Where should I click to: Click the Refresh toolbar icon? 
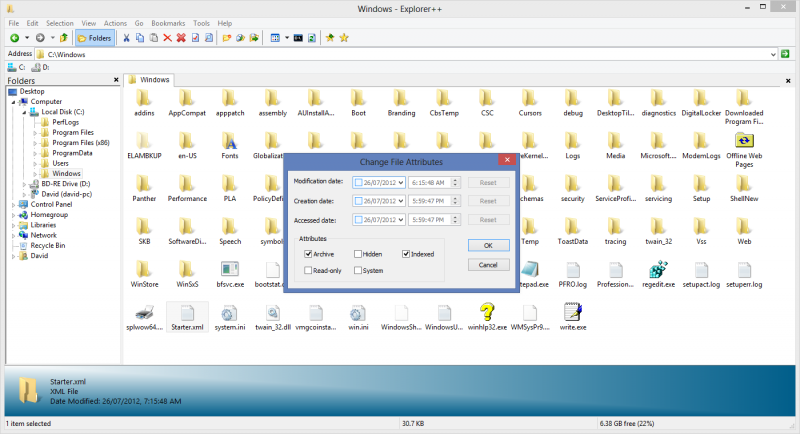[x=312, y=38]
